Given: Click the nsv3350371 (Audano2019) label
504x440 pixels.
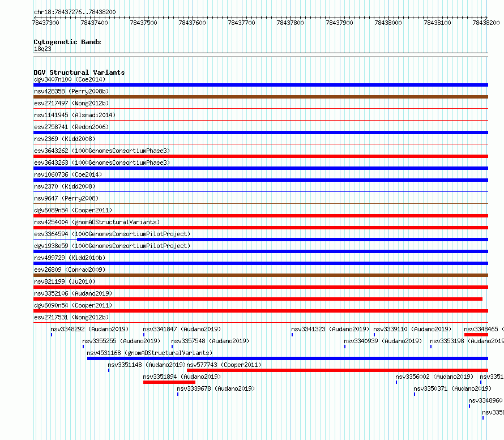Looking at the screenshot, I should pyautogui.click(x=452, y=388).
